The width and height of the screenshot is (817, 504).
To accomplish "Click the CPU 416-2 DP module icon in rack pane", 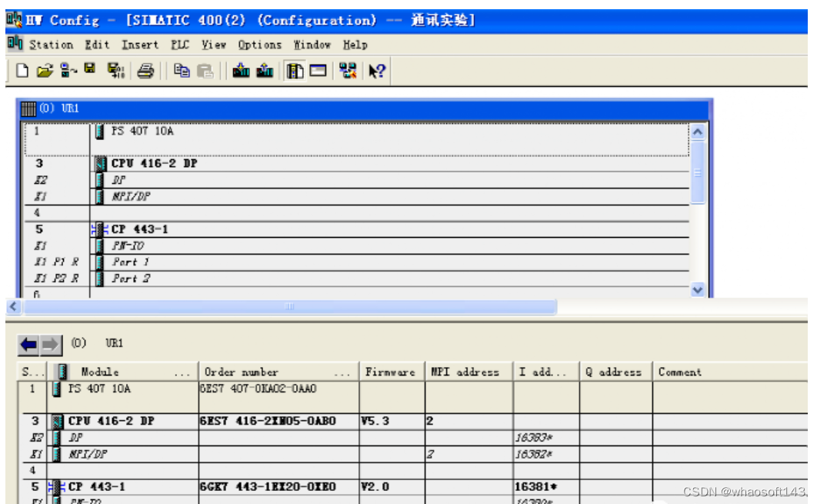I will coord(100,164).
